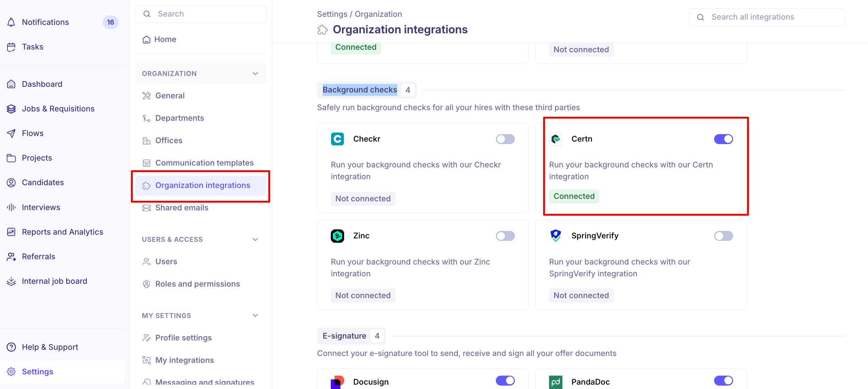Click the Reports and Analytics chart icon
This screenshot has width=868, height=389.
(x=11, y=232)
